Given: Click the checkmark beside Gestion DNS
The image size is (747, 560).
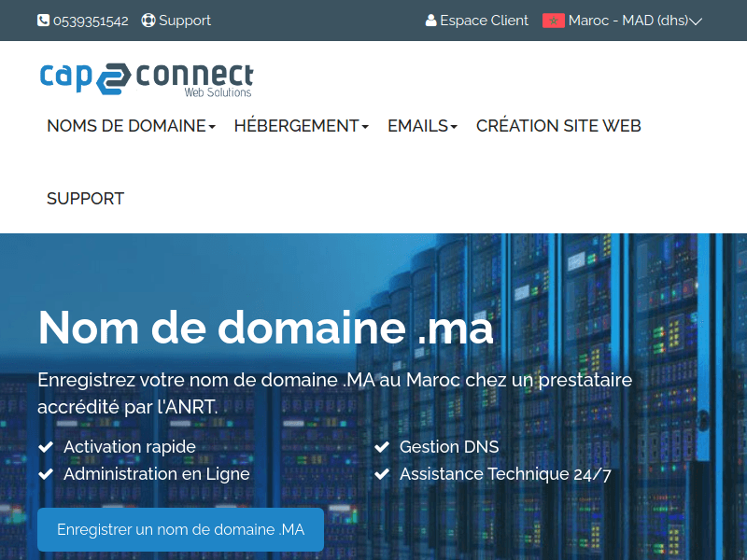Looking at the screenshot, I should click(x=382, y=447).
